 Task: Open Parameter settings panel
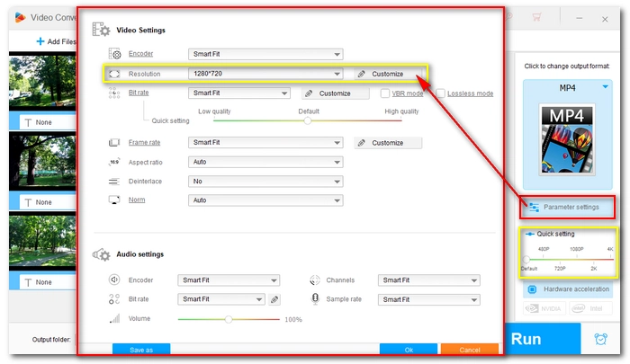[x=567, y=207]
